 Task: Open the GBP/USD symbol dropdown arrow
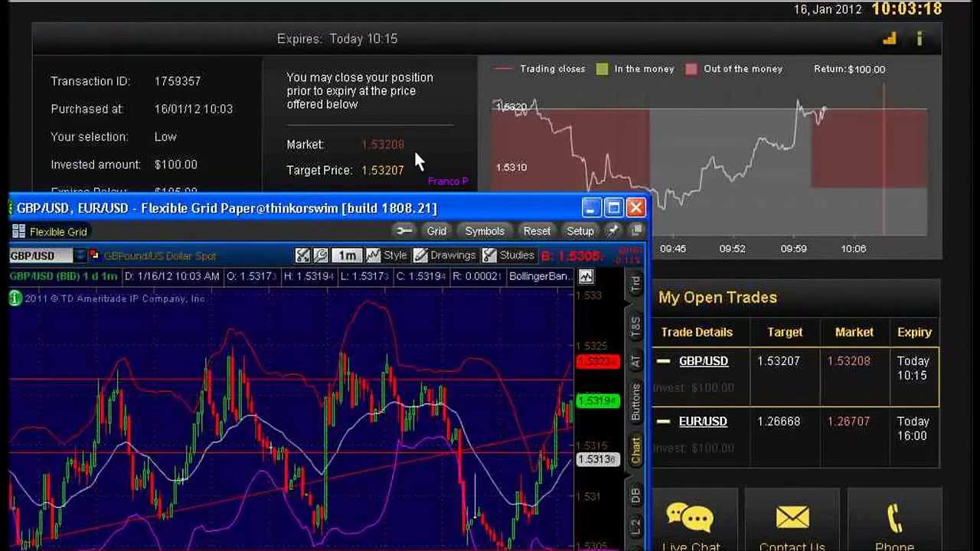tap(80, 256)
